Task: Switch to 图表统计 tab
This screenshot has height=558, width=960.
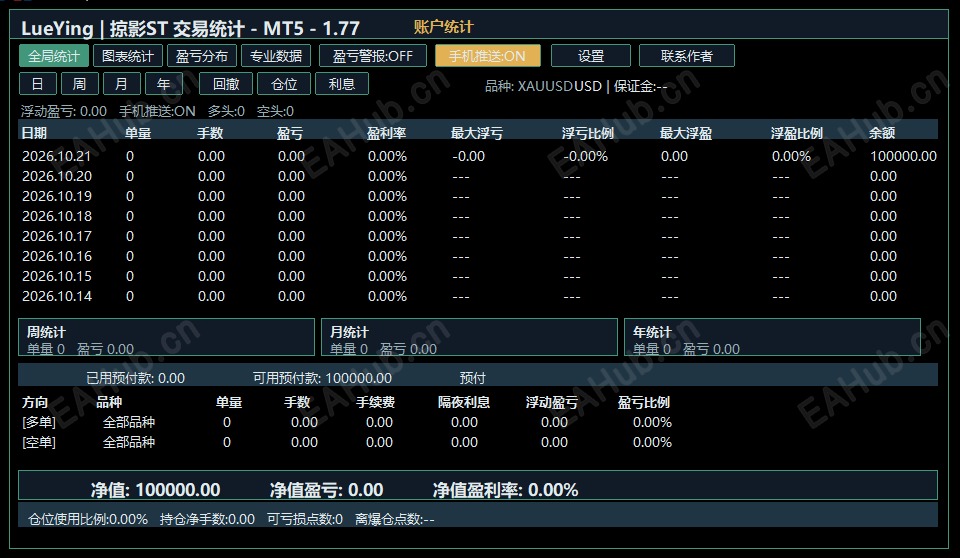Action: click(127, 56)
